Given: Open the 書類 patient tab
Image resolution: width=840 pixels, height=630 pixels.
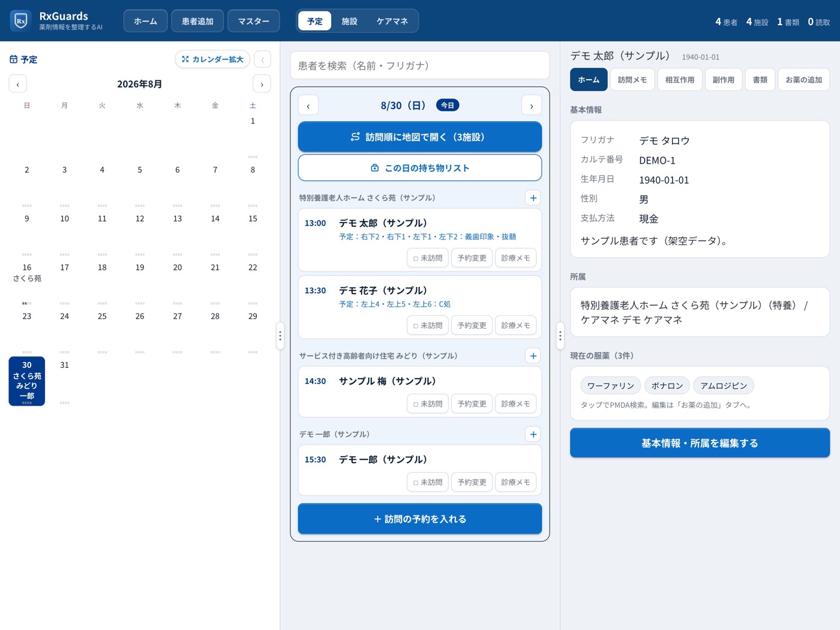Looking at the screenshot, I should [760, 80].
